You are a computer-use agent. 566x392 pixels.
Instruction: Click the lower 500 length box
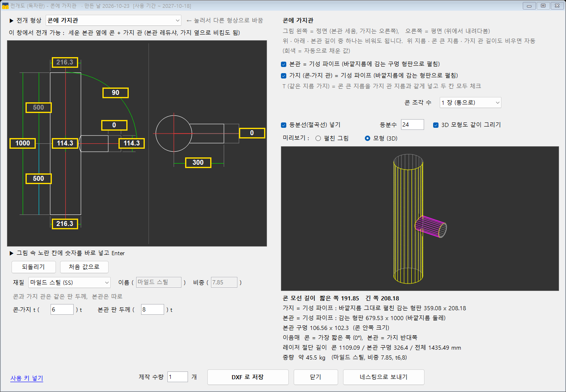[39, 179]
